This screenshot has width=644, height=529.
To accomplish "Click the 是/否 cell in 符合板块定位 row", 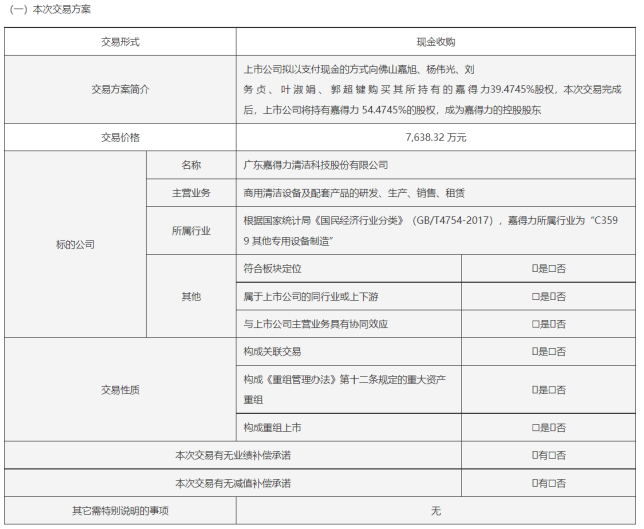I will [x=548, y=269].
